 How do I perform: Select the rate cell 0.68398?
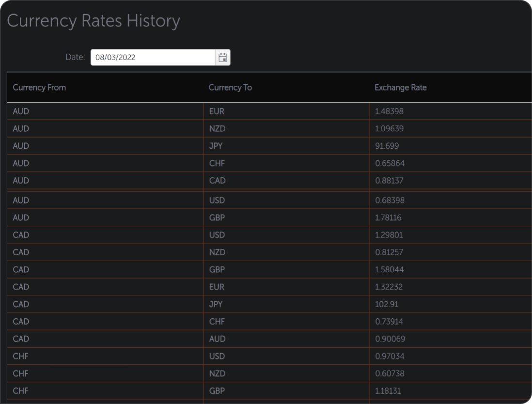coord(390,200)
